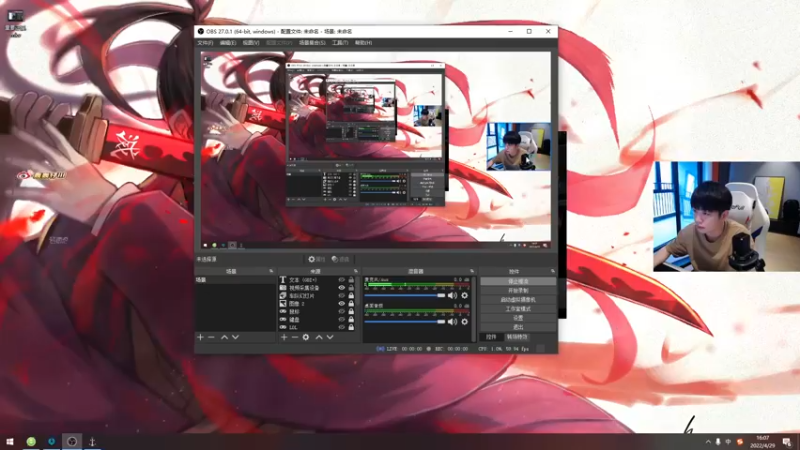This screenshot has width=800, height=450.
Task: Open the 工具(T) menu
Action: 340,43
